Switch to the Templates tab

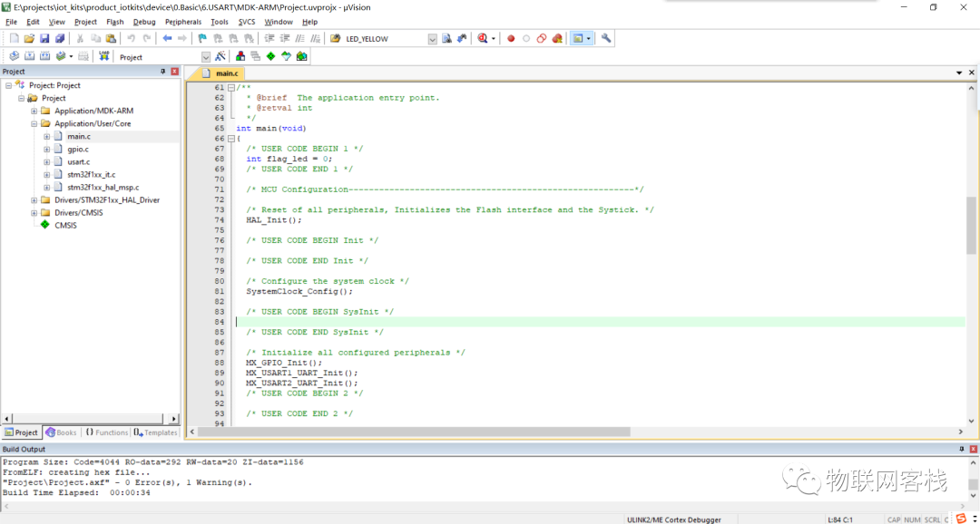pos(156,432)
